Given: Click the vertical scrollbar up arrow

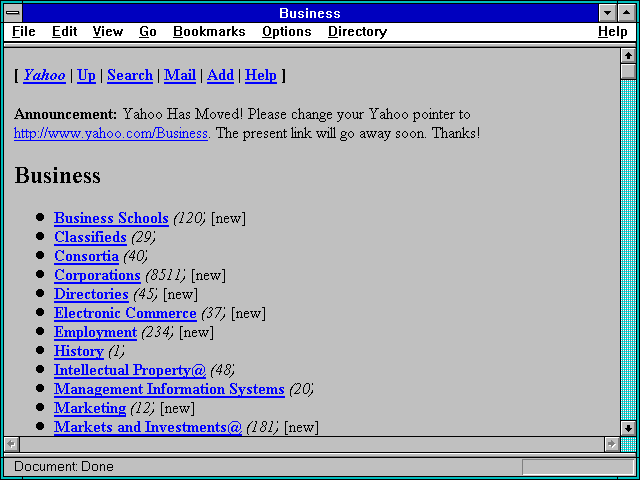Looking at the screenshot, I should pos(628,56).
